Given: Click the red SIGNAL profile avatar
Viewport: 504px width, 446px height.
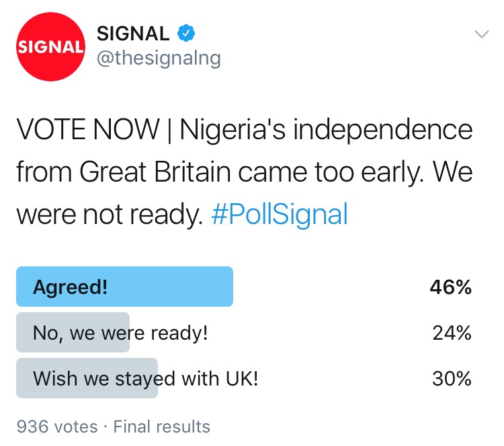Looking at the screenshot, I should coord(50,46).
